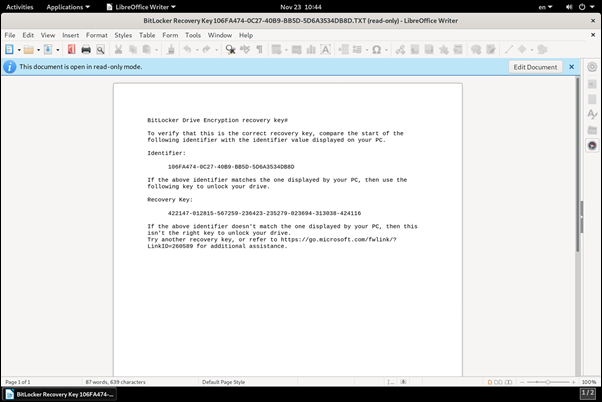Click the Open folder icon
This screenshot has width=602, height=402.
pyautogui.click(x=28, y=50)
